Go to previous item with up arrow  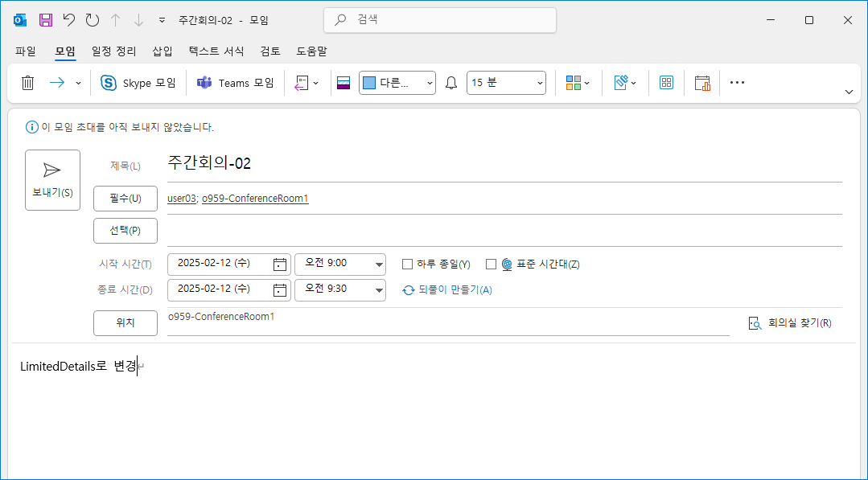(x=115, y=20)
